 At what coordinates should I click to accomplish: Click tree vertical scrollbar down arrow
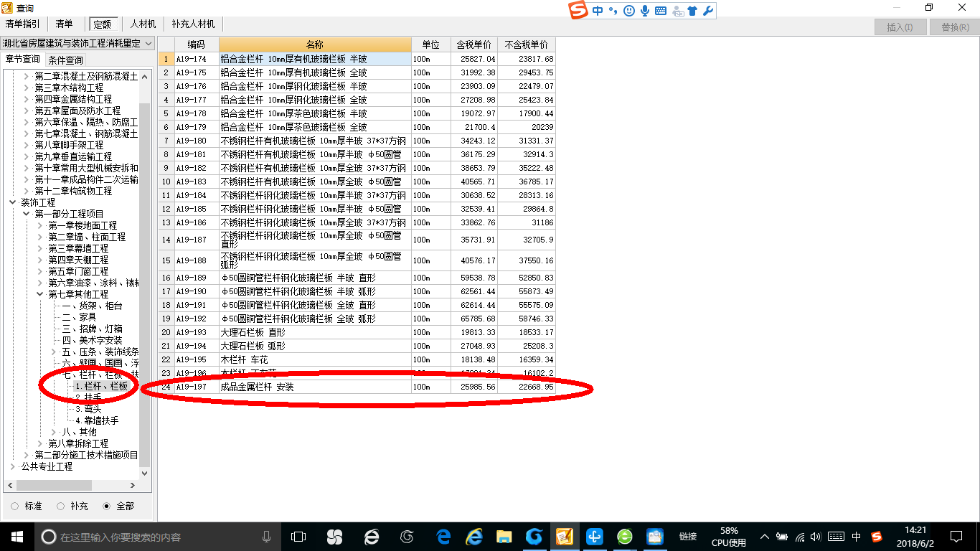[x=145, y=474]
